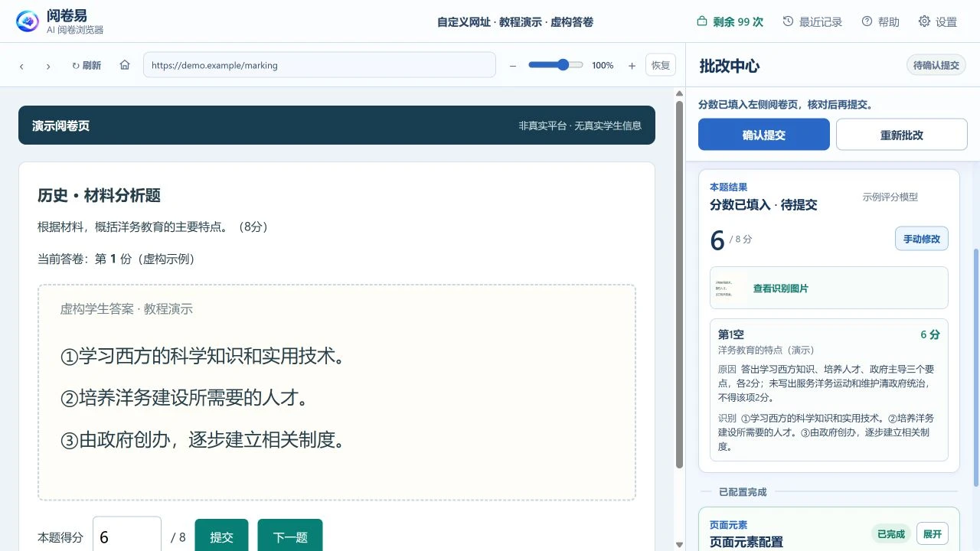Image resolution: width=980 pixels, height=551 pixels.
Task: Click the URL address field
Action: 319,65
